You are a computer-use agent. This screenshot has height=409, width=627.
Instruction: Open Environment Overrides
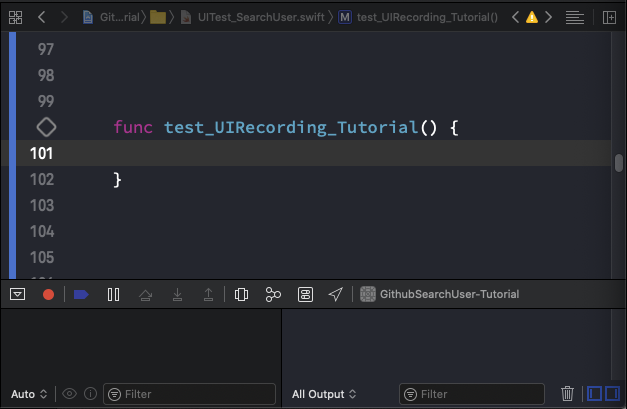click(x=305, y=294)
